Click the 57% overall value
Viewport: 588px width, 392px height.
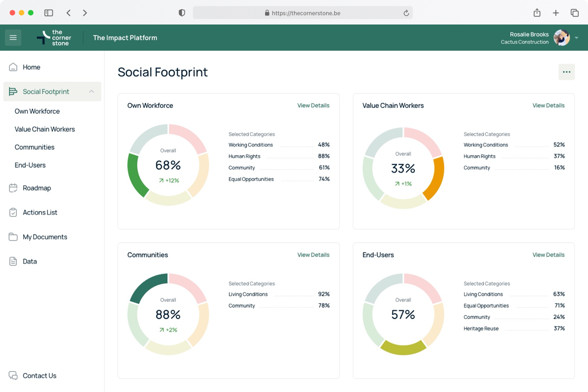[403, 314]
